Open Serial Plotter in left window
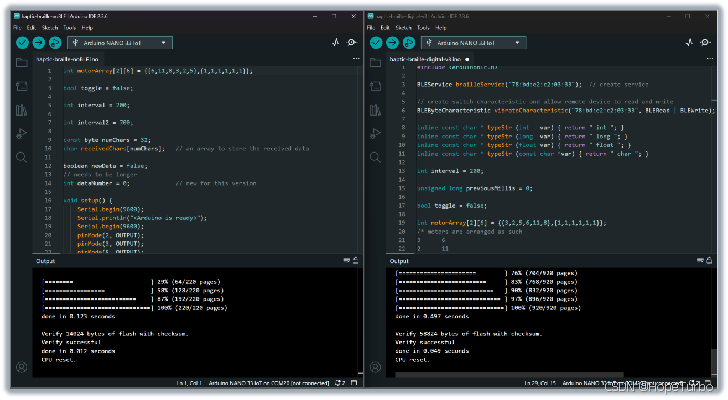The height and width of the screenshot is (400, 728). tap(336, 43)
